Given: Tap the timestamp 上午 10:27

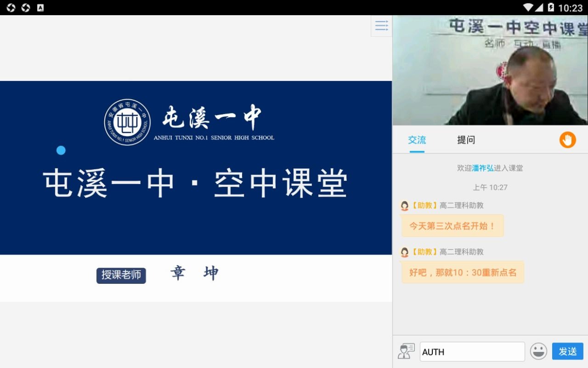Looking at the screenshot, I should (x=490, y=188).
